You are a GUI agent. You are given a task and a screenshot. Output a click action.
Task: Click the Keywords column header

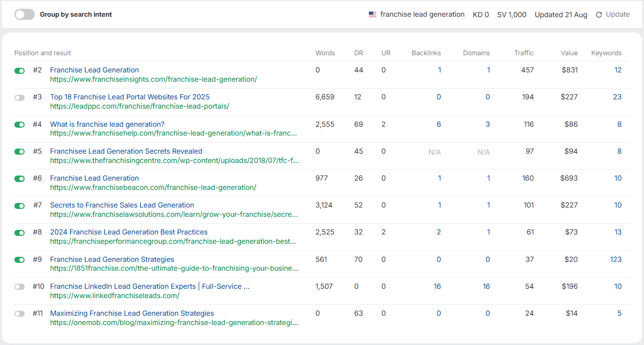606,53
